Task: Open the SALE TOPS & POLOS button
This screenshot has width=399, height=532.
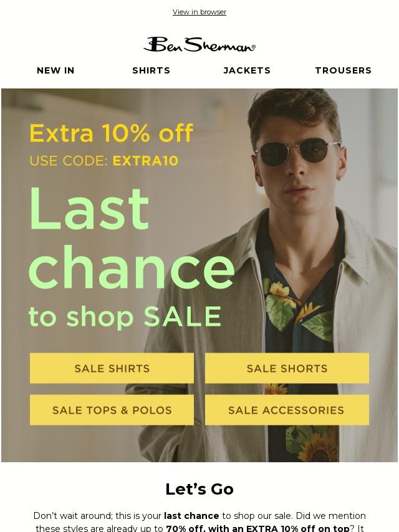Action: click(x=112, y=410)
